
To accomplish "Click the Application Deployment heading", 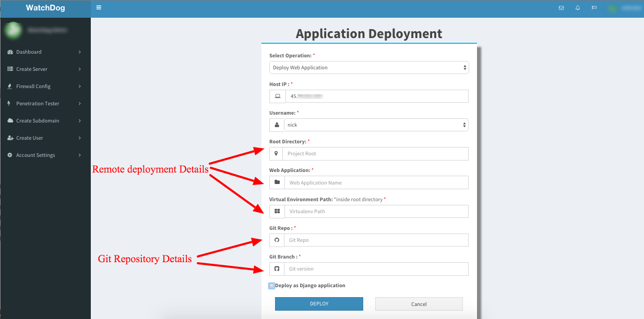I will tap(369, 33).
